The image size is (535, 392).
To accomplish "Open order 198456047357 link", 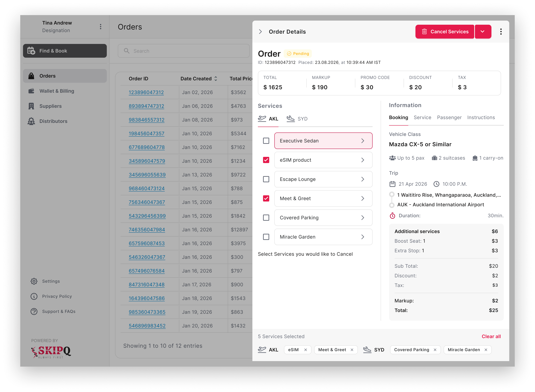I will click(146, 134).
